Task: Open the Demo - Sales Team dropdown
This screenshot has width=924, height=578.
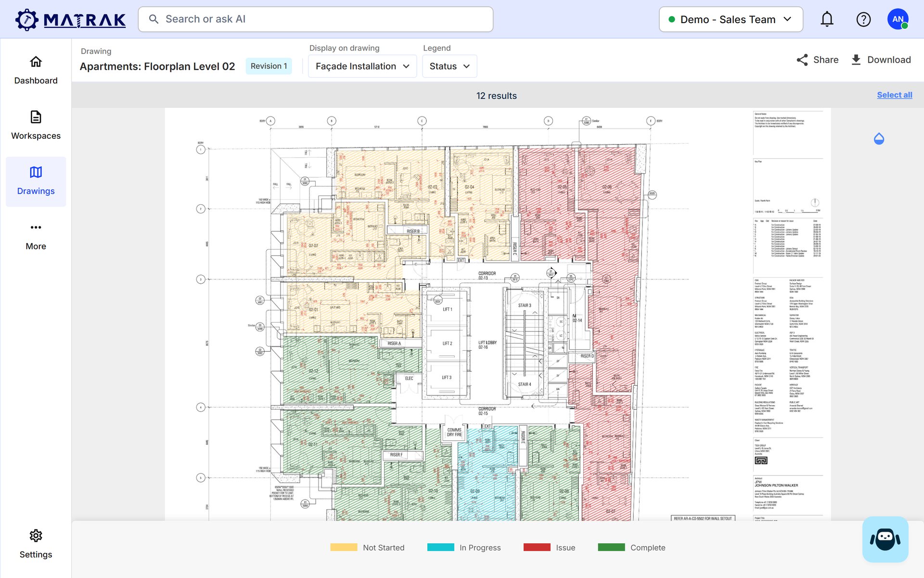Action: click(x=731, y=19)
